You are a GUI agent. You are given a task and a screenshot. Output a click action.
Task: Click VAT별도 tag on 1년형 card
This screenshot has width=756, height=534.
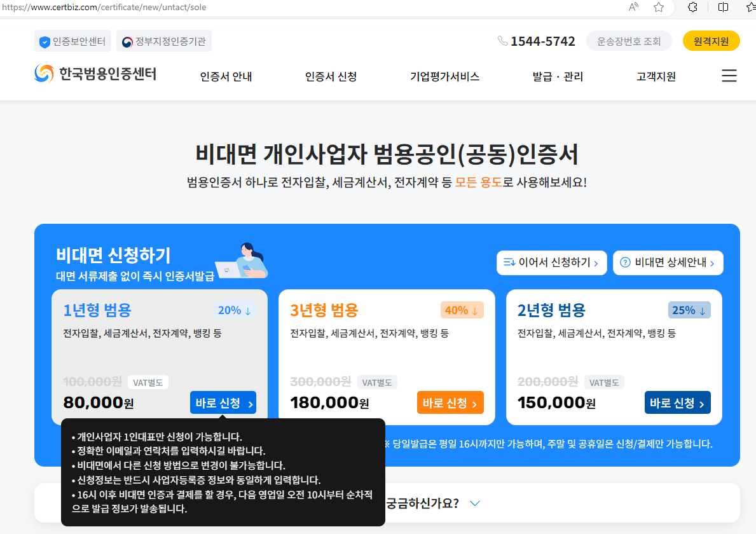click(x=148, y=383)
